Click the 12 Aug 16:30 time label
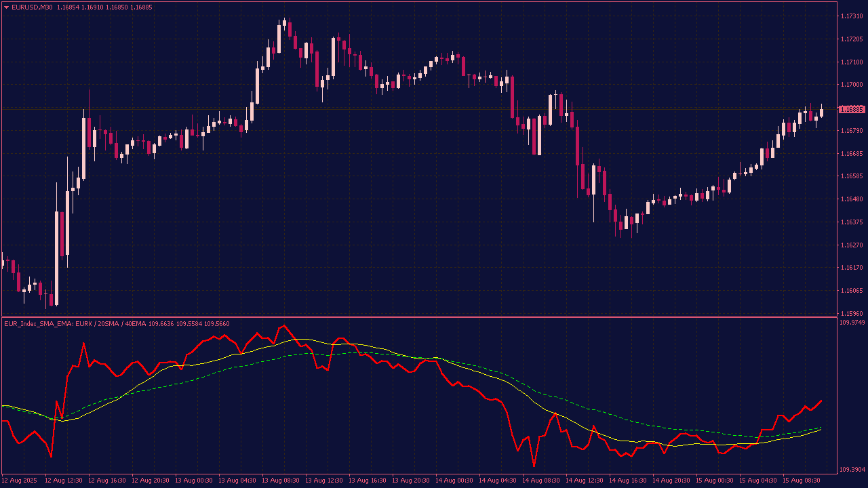 (107, 481)
